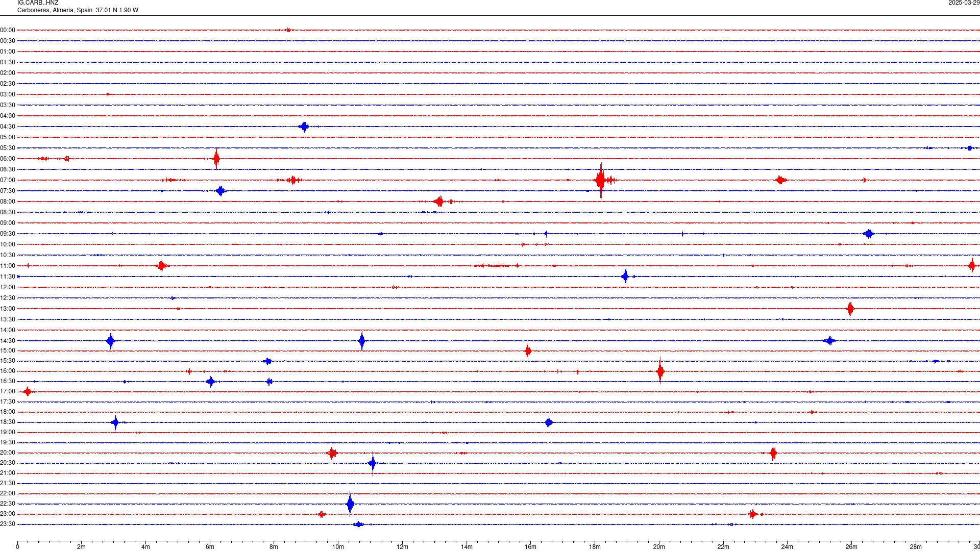Select the 12:00 time row label
980x551 pixels.
(8, 287)
